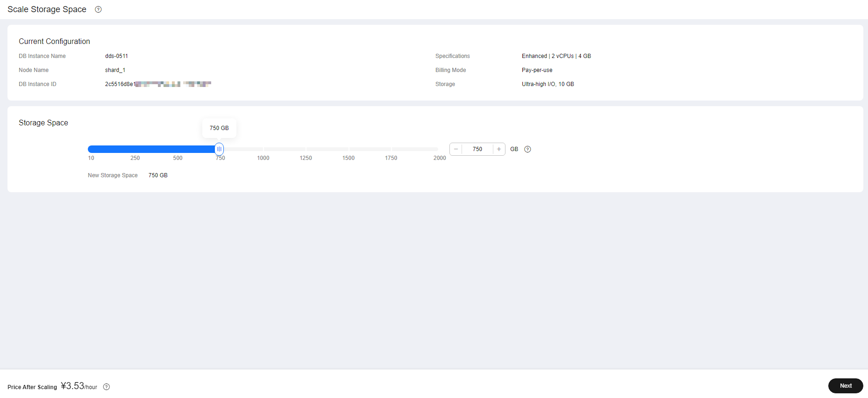The image size is (868, 398).
Task: Click slider label 250
Action: click(x=135, y=158)
